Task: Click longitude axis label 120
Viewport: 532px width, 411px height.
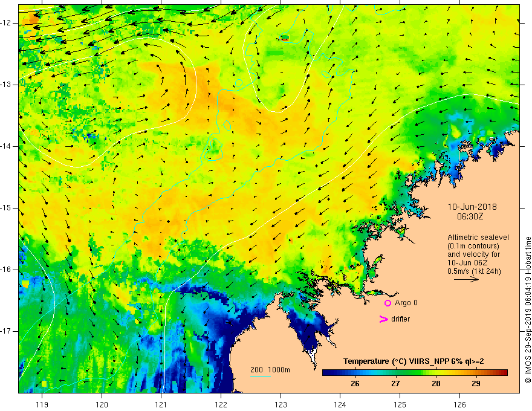Action: 102,404
